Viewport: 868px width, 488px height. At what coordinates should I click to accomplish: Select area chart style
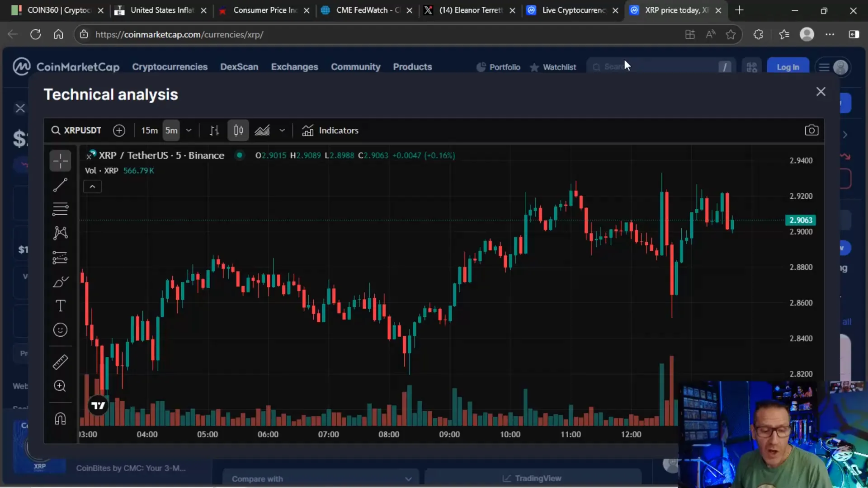[x=262, y=131]
